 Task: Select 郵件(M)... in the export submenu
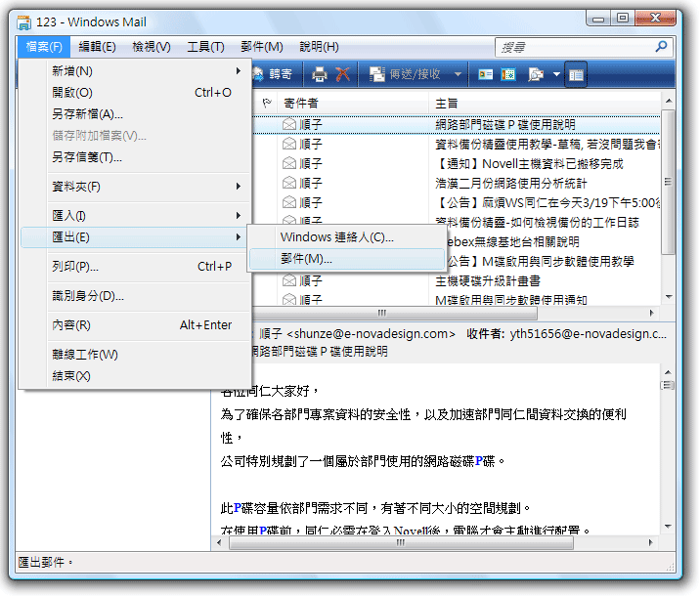pyautogui.click(x=346, y=259)
